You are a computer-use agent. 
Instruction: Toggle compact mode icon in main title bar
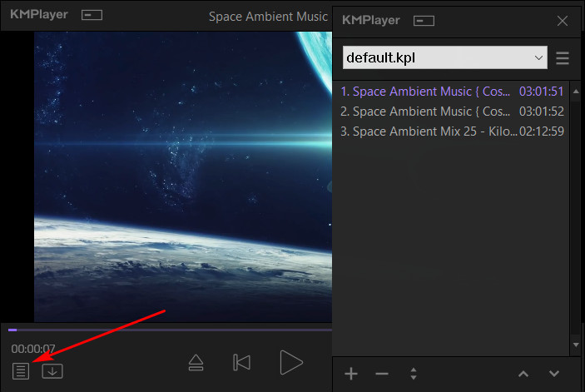coord(92,15)
